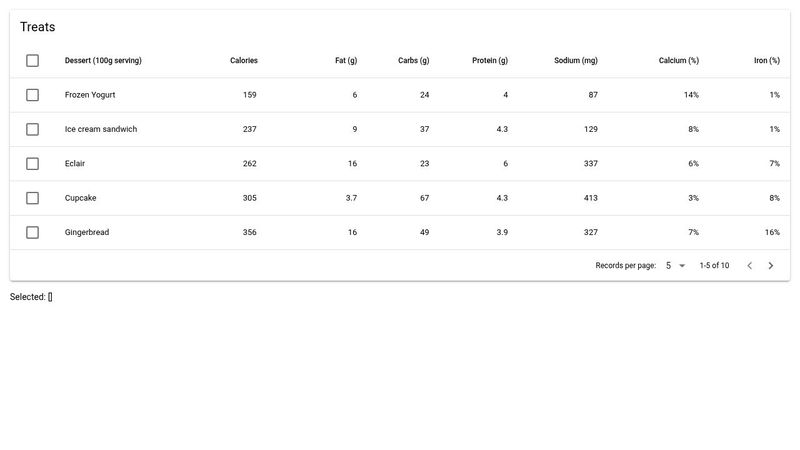This screenshot has height=450, width=800.
Task: Sort by Dessert (100g serving) header
Action: 103,61
